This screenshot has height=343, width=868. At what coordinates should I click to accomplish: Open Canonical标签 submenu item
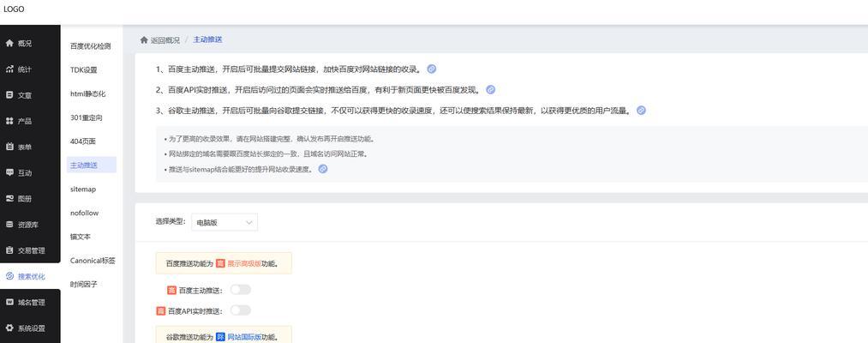(x=93, y=261)
